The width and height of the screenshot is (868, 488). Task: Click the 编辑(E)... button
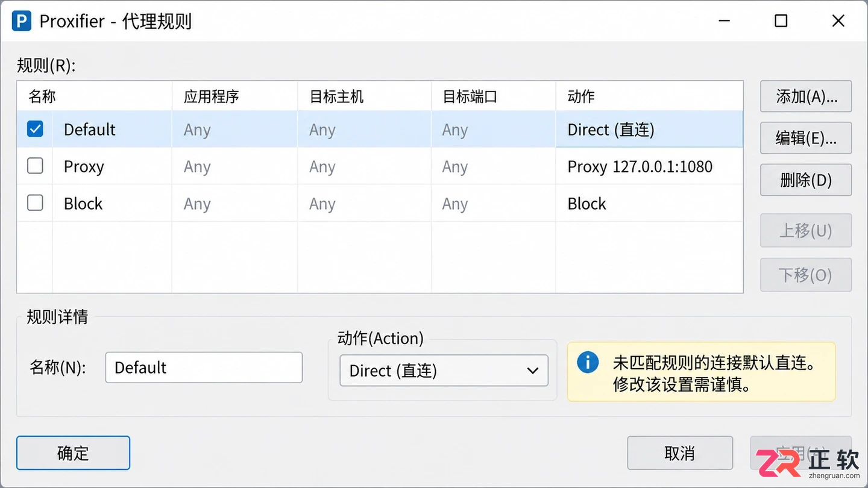(x=806, y=138)
